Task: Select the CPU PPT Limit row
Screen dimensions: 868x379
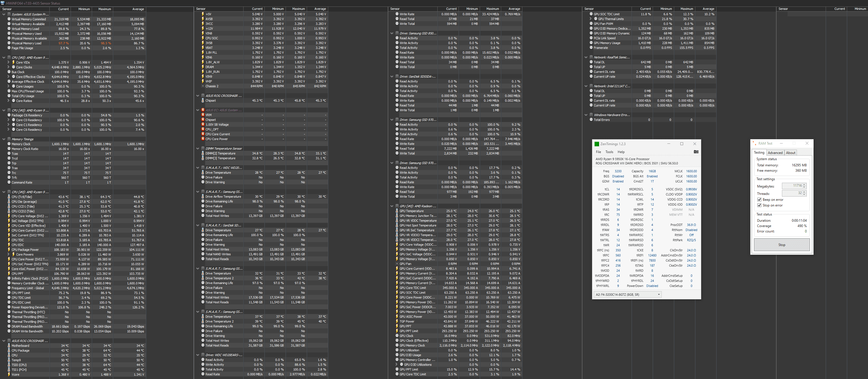Action: tap(73, 293)
